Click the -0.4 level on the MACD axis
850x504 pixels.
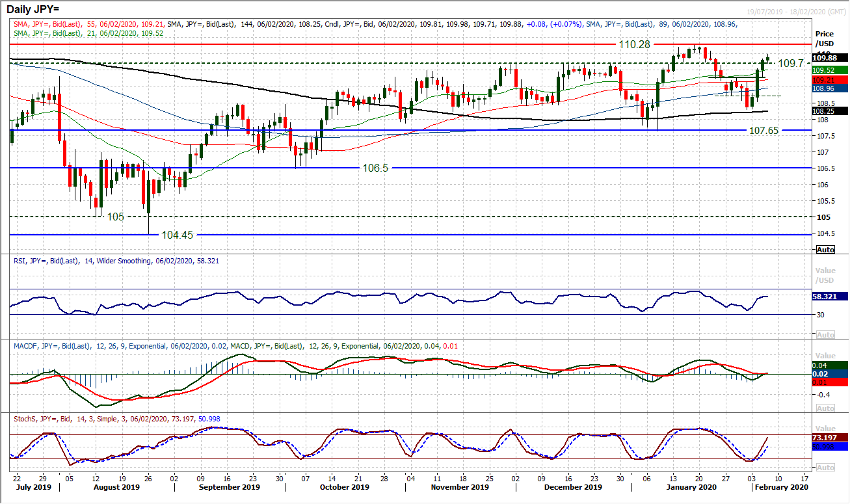[823, 394]
